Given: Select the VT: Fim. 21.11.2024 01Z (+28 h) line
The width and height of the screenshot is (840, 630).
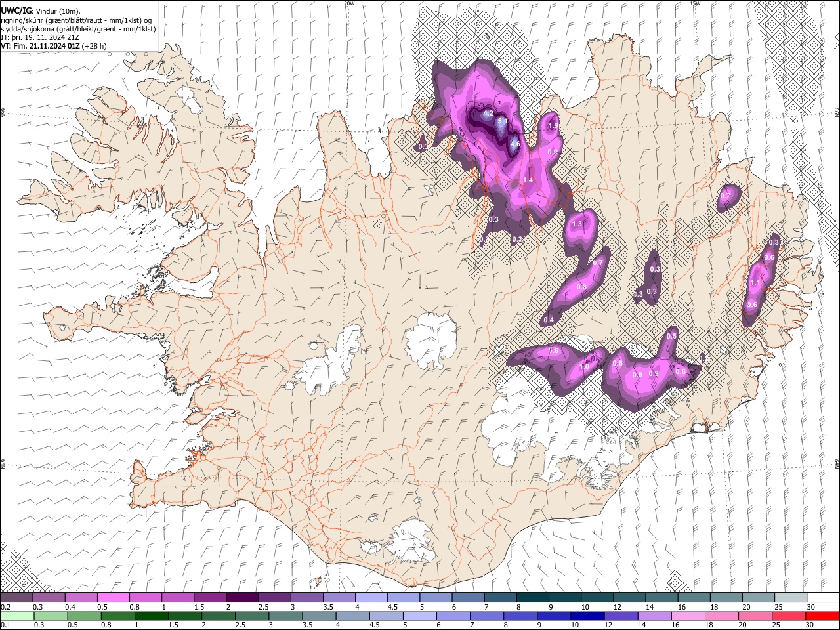Looking at the screenshot, I should (54, 46).
